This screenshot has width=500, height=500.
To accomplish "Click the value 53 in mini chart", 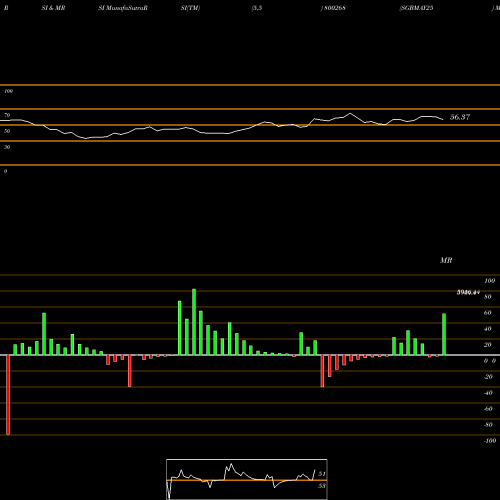I will point(322,486).
